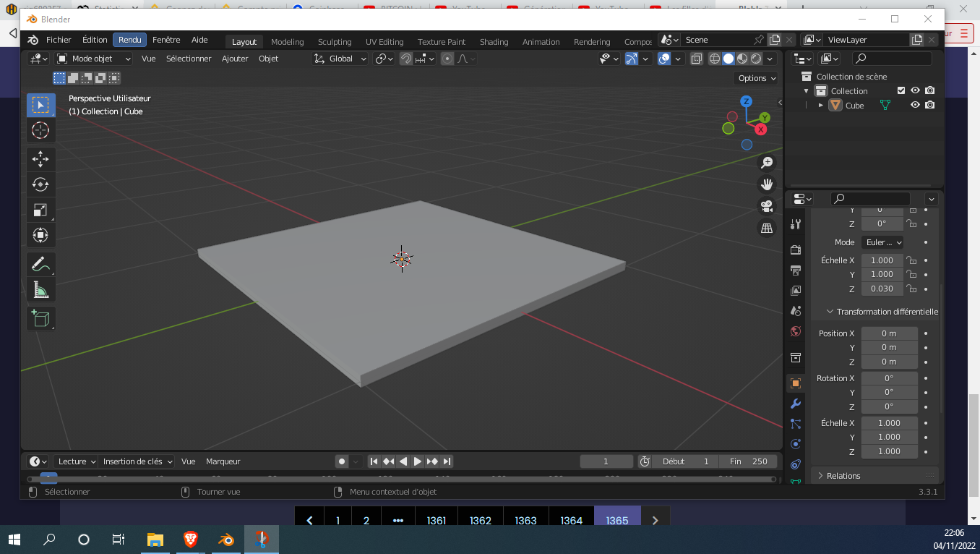Select the Rotate tool

[40, 184]
